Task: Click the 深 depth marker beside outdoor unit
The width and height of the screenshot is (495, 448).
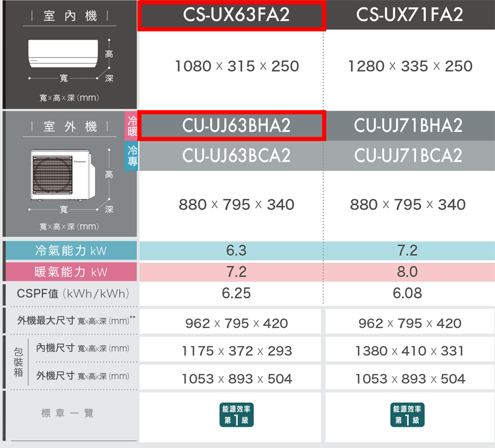Action: pyautogui.click(x=109, y=209)
